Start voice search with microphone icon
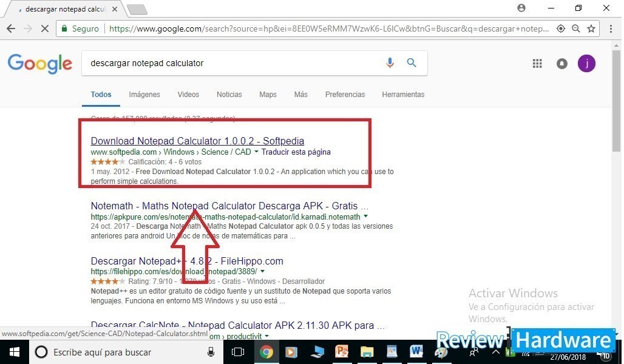The image size is (624, 364). 390,63
